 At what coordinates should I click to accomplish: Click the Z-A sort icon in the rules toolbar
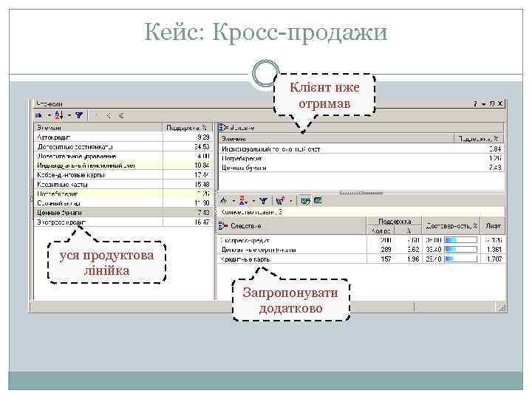(242, 200)
